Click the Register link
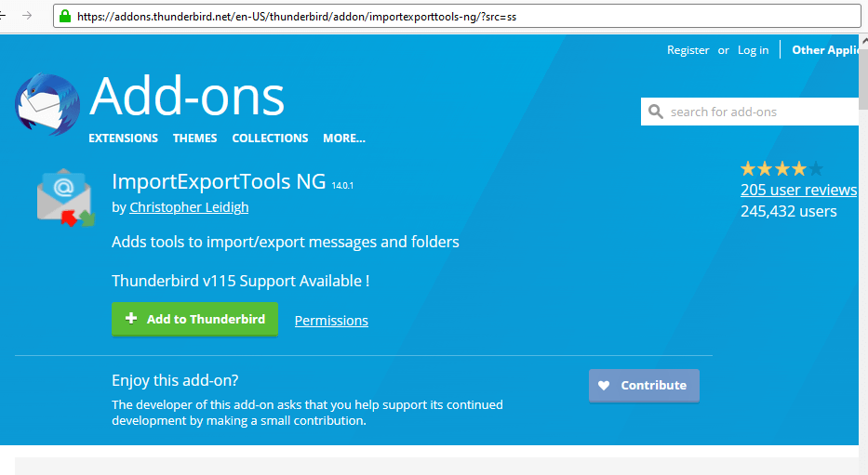 click(x=688, y=50)
